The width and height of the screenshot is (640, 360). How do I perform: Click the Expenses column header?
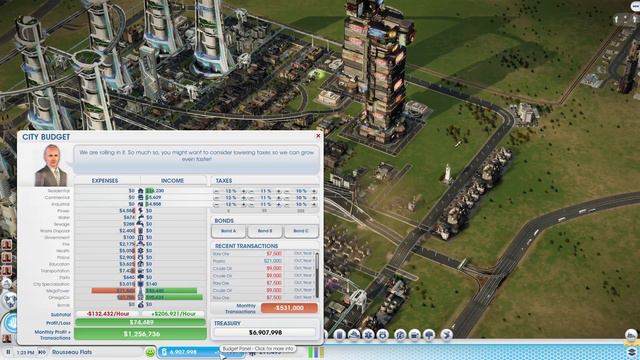(x=105, y=180)
